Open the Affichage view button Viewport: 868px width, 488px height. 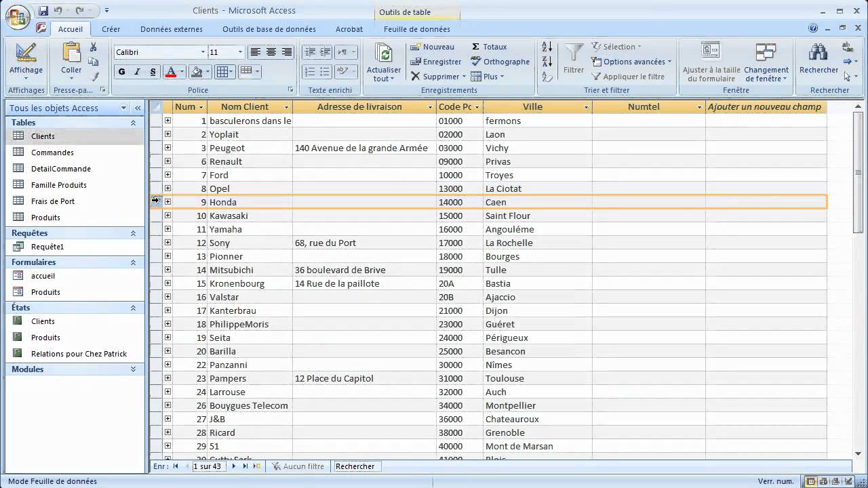click(x=26, y=60)
